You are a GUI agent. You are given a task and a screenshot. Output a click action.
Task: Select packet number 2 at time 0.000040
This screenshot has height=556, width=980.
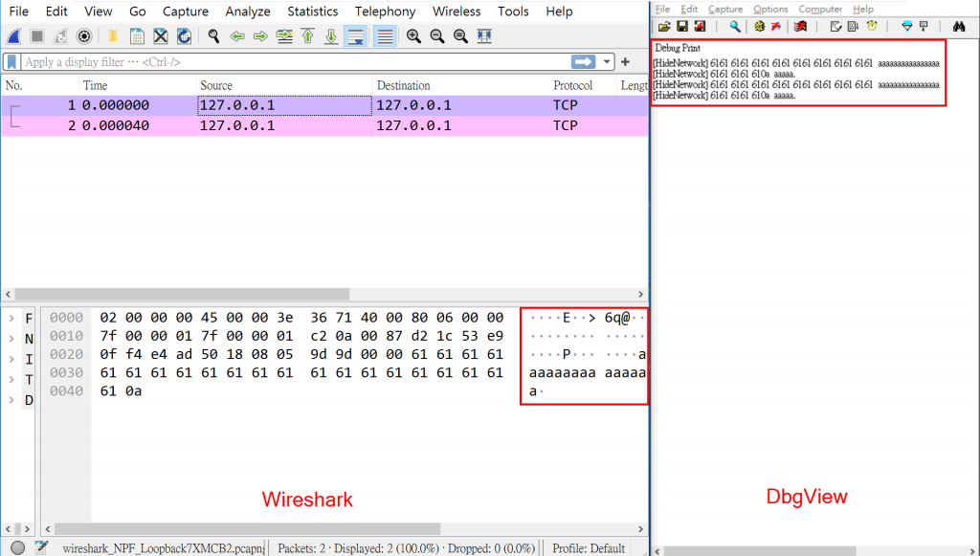[x=324, y=125]
